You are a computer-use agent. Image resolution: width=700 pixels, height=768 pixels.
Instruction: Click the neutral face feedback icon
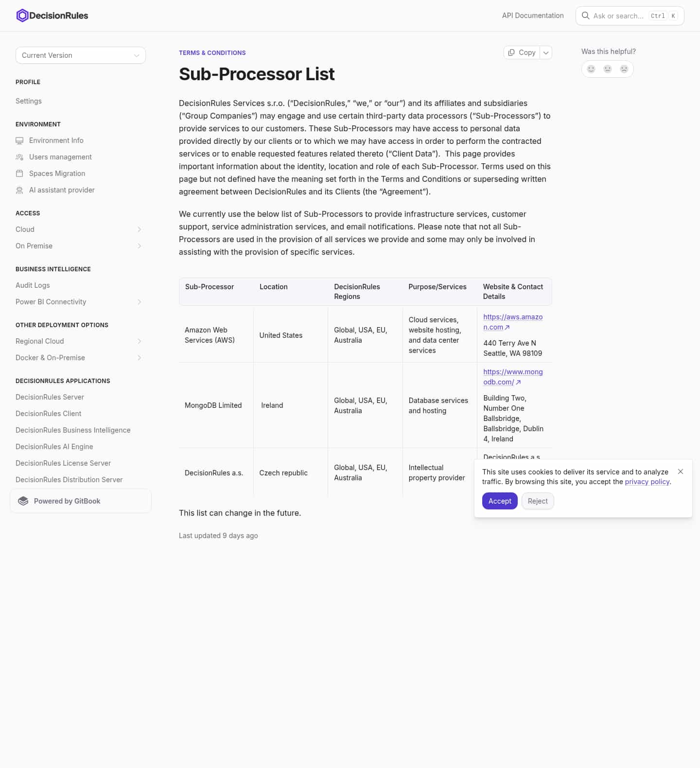[608, 69]
